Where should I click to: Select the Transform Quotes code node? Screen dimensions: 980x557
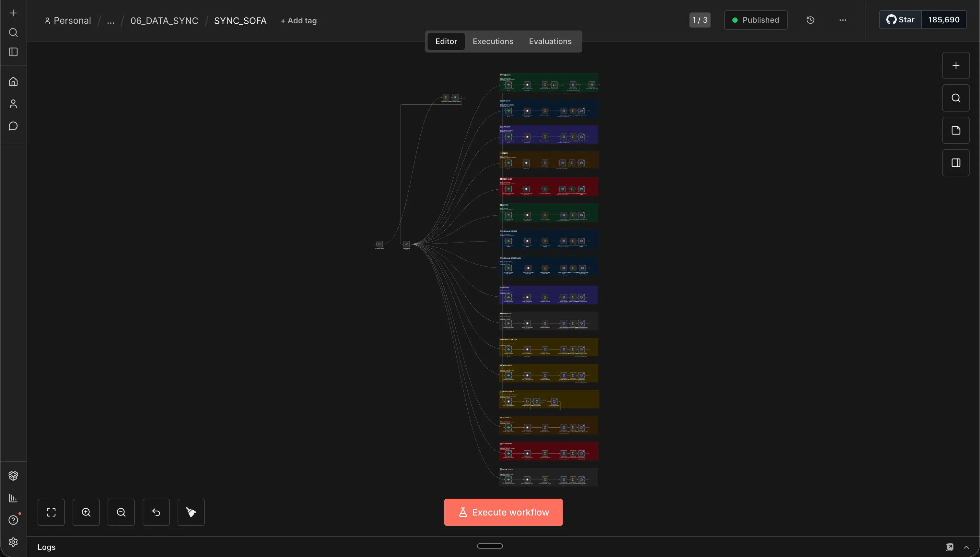[x=545, y=215]
